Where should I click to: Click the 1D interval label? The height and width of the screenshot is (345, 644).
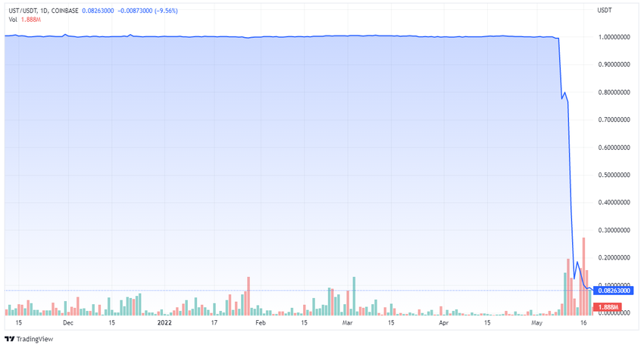click(x=44, y=11)
